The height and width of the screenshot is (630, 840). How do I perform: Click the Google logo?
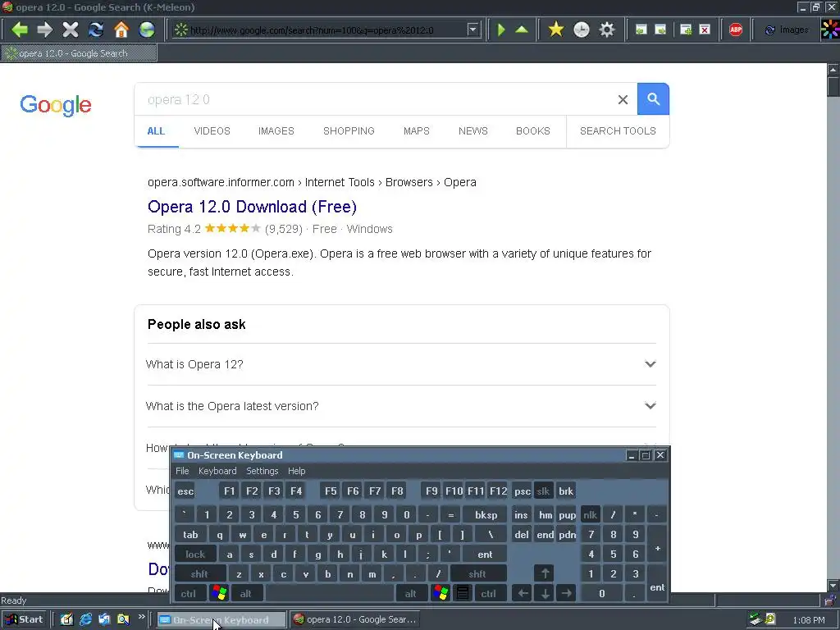tap(56, 105)
